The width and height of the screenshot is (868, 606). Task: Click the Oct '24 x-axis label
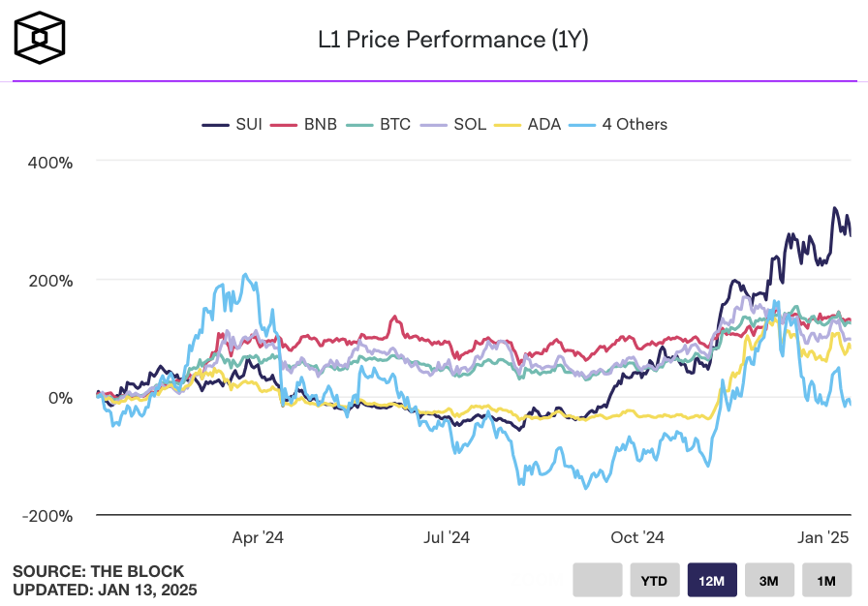point(637,537)
